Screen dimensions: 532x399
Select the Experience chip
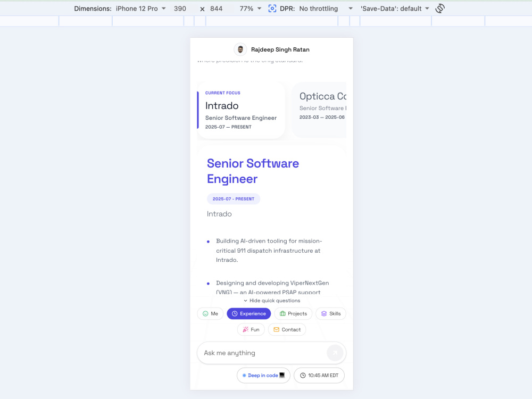pos(248,313)
